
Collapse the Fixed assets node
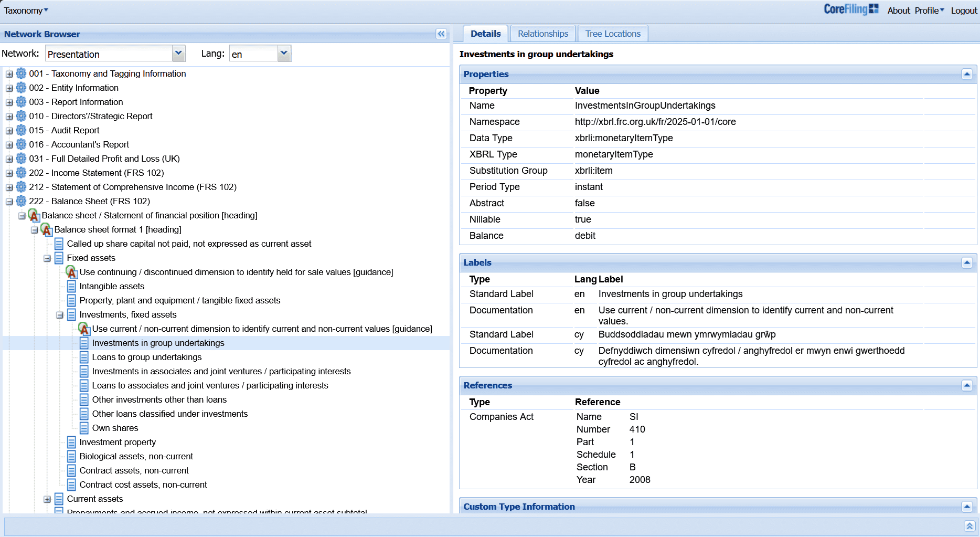coord(47,258)
